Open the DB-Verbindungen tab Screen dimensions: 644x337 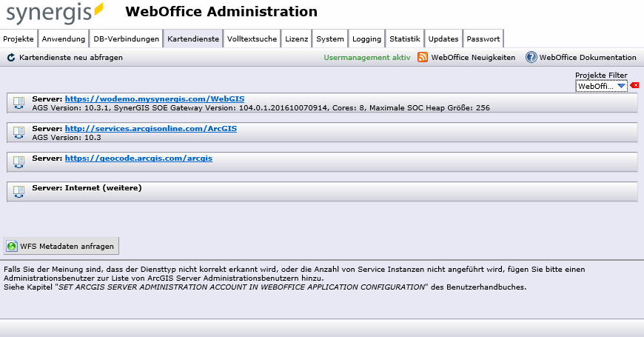(x=126, y=39)
